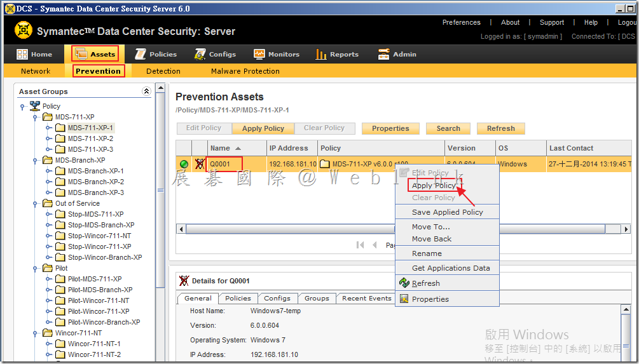Click the green status icon for Q0001
The width and height of the screenshot is (639, 364).
(x=184, y=164)
